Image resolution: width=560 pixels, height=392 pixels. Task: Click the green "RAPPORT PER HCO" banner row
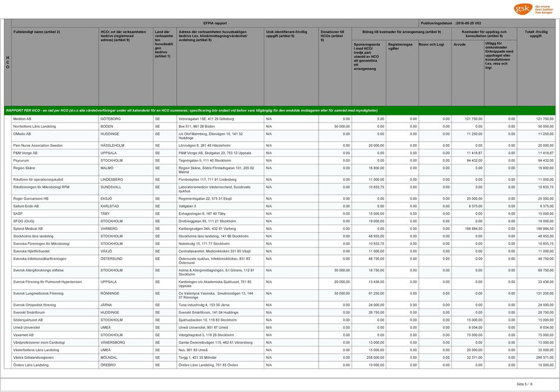(x=279, y=111)
